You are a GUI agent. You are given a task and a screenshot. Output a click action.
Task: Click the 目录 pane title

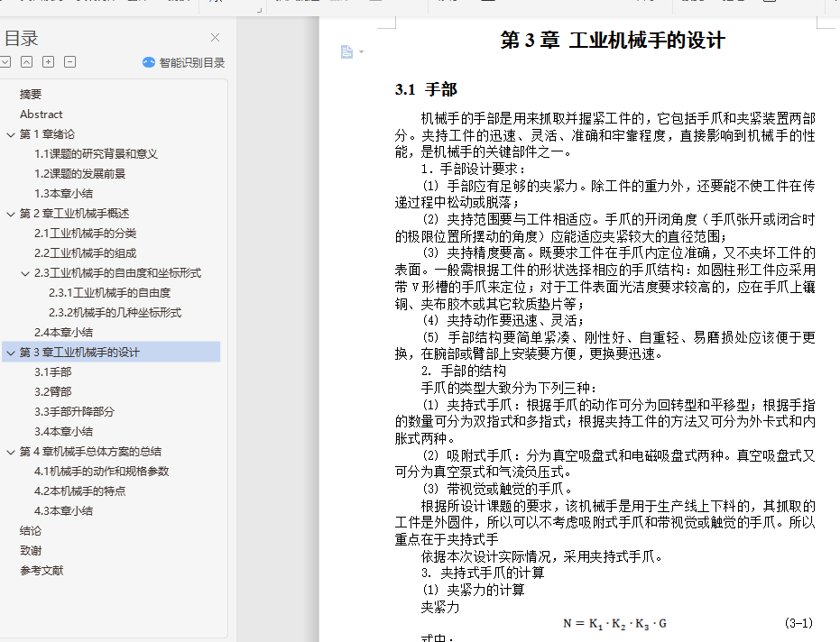pos(21,38)
